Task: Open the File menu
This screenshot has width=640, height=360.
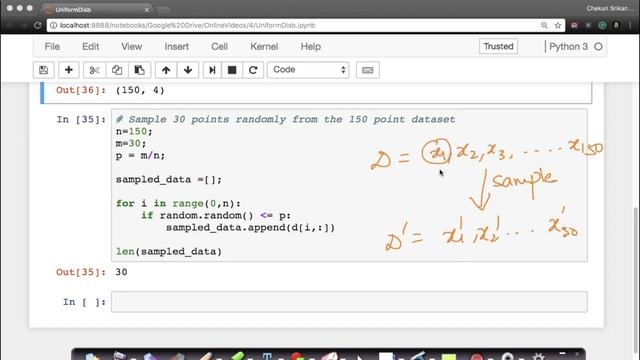Action: pos(52,47)
